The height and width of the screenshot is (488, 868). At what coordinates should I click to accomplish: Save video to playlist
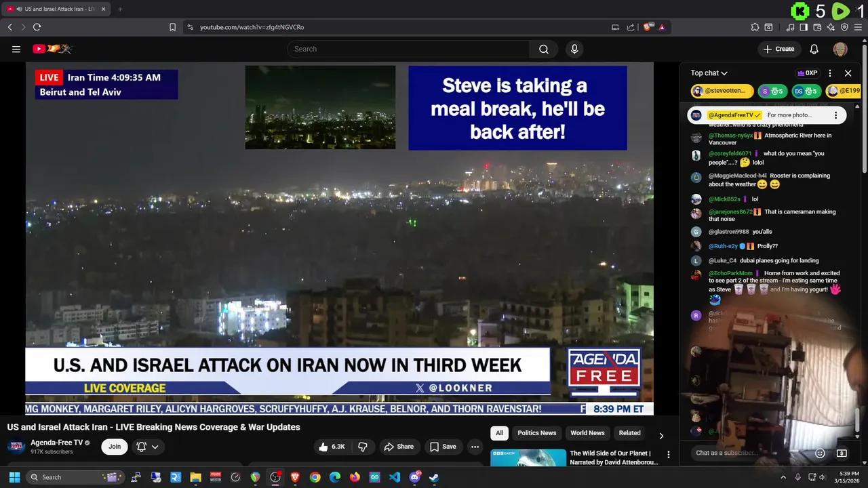point(443,447)
